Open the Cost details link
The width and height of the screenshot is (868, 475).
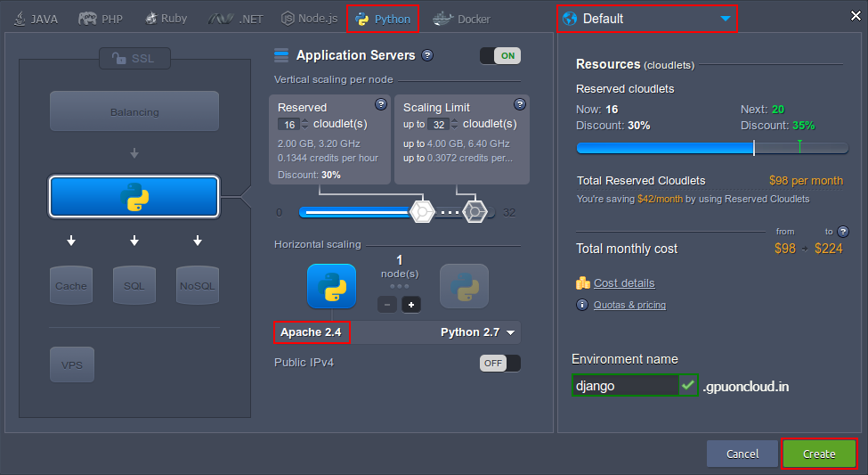pyautogui.click(x=623, y=283)
